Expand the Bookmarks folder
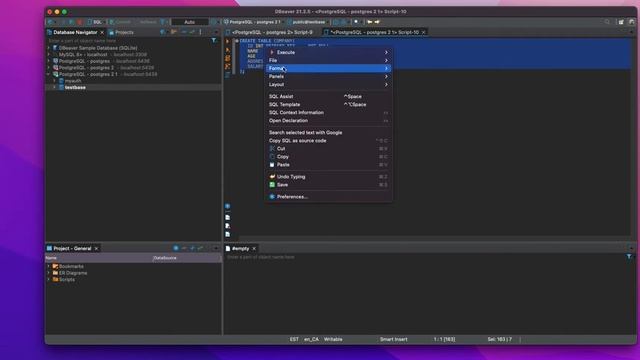 tap(49, 266)
